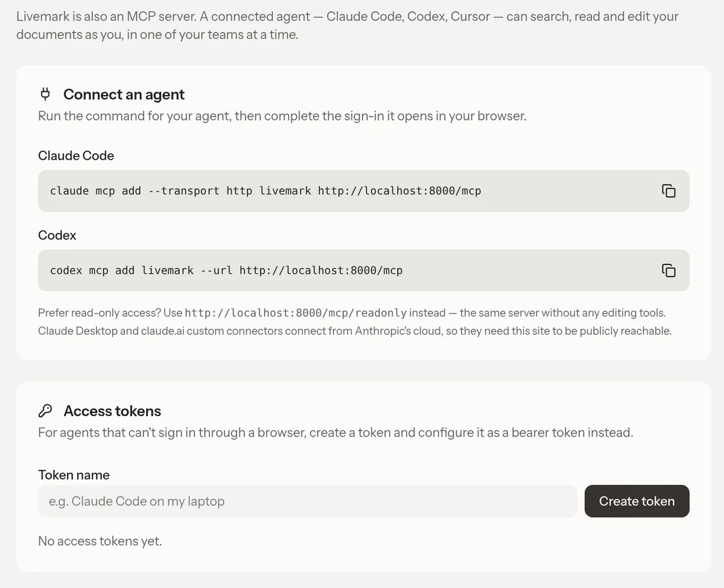Click the No access tokens yet message
724x588 pixels.
[100, 541]
